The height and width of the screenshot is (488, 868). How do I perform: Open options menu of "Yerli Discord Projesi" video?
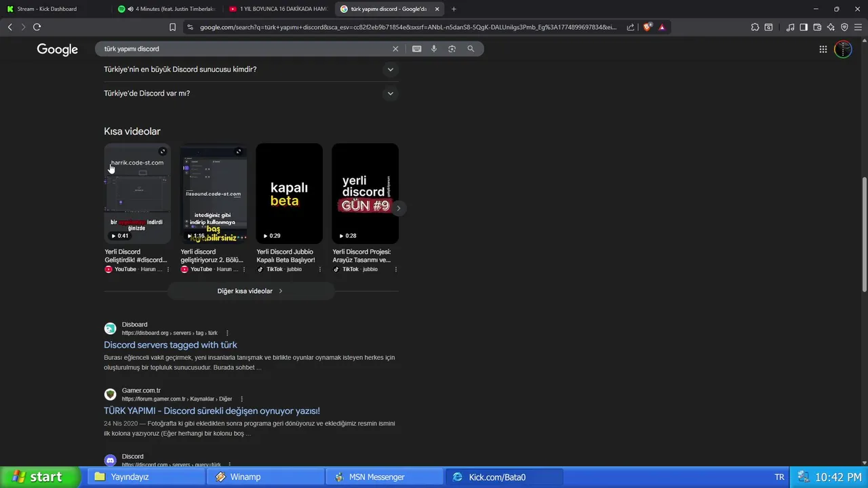point(396,269)
